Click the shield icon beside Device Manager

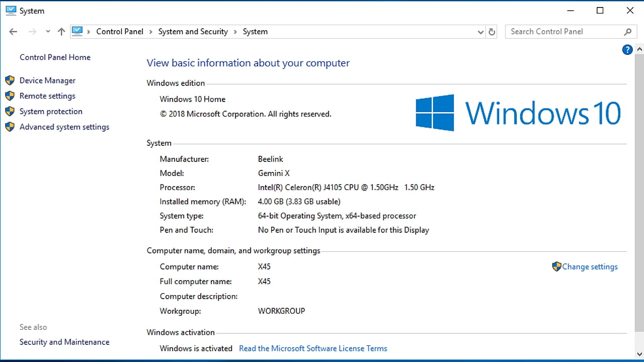tap(10, 80)
